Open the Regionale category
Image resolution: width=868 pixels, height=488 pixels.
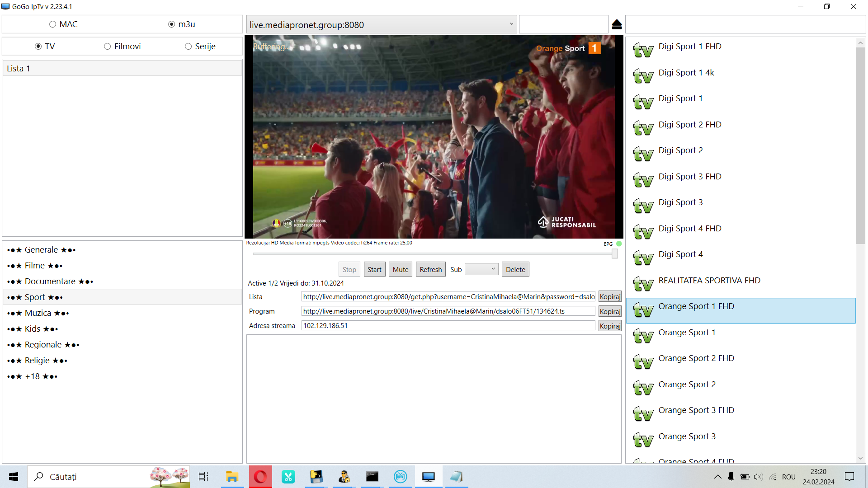tap(122, 345)
